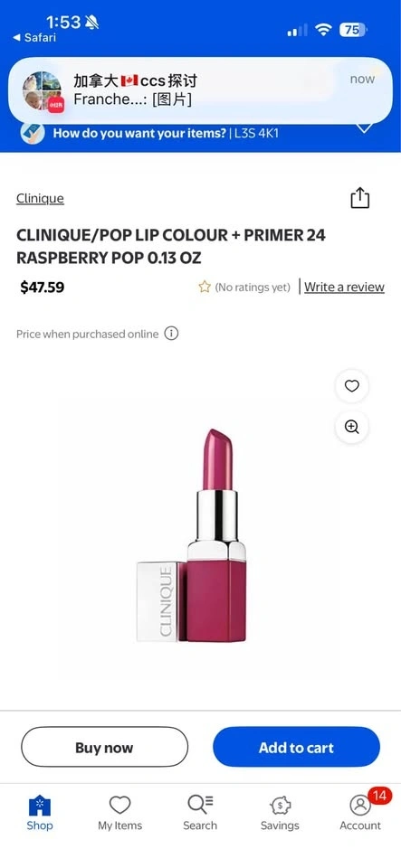The image size is (401, 868).
Task: Return to Safari via back link
Action: click(x=34, y=38)
